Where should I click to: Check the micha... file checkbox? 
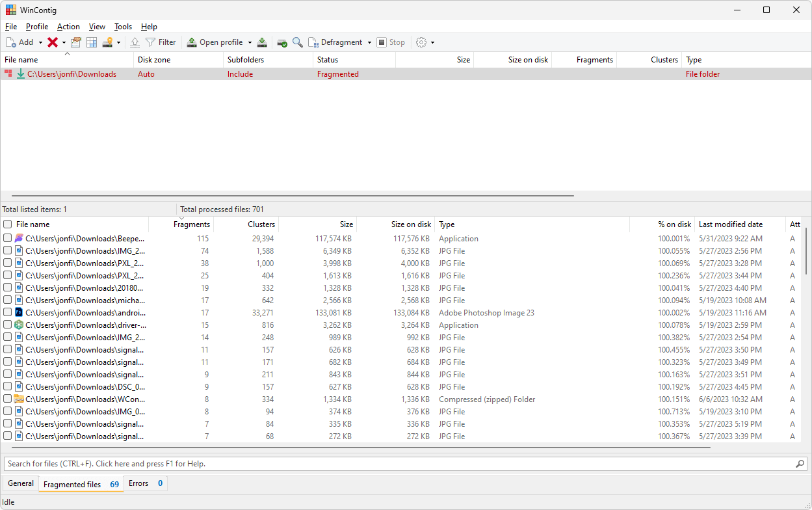8,301
